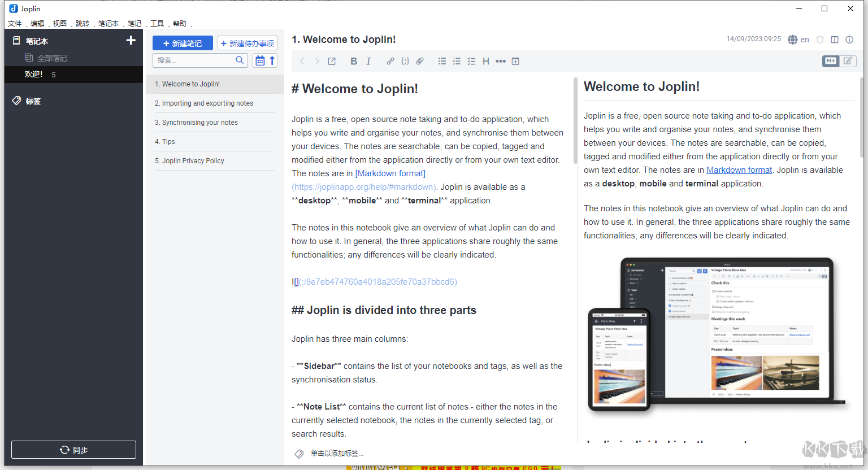
Task: Open the 工具 menu
Action: pyautogui.click(x=157, y=23)
